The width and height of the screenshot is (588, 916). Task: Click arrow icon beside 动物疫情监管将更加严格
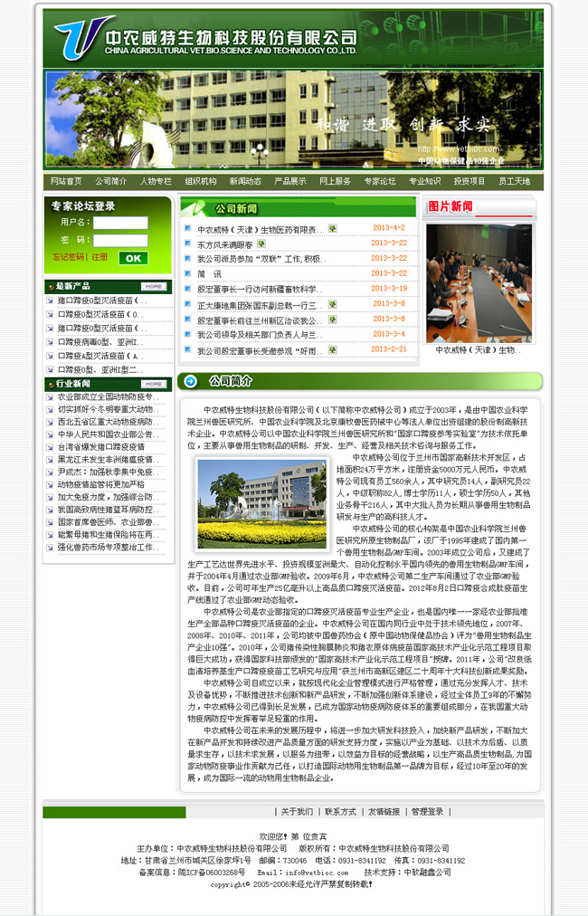pos(51,484)
